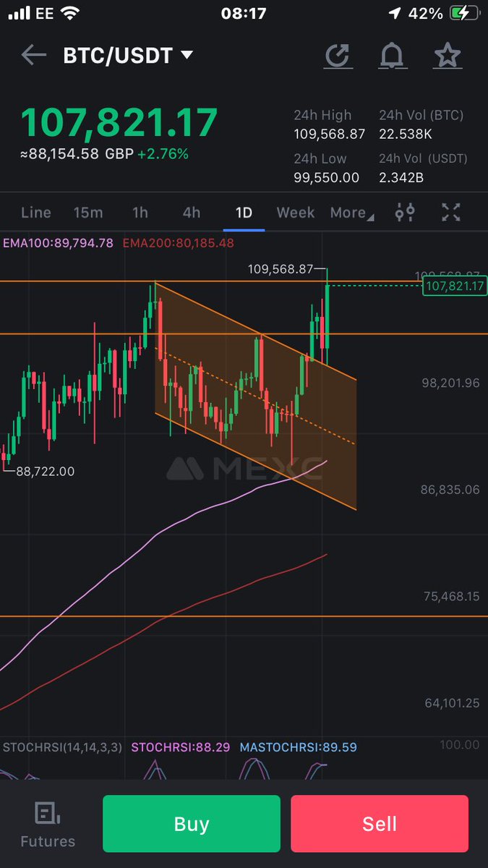This screenshot has height=868, width=488.
Task: Tap the STOCHRSI(14,14,3,3) indicator label
Action: click(63, 747)
